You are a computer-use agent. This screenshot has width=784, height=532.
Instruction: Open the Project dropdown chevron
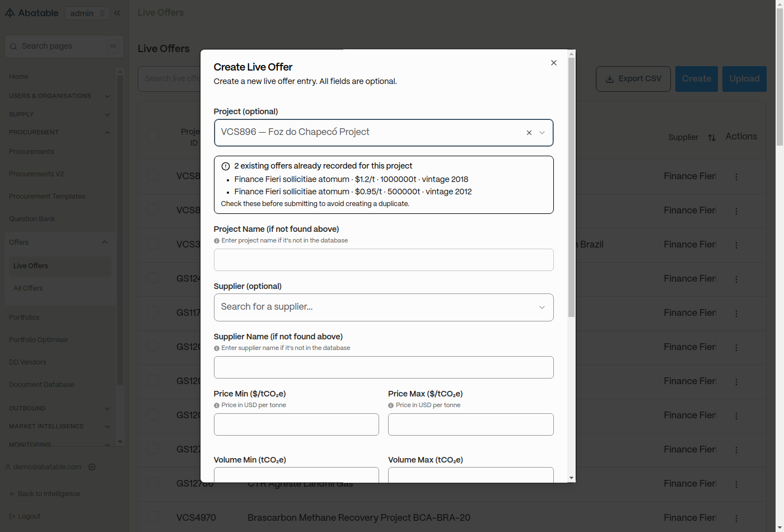coord(542,133)
